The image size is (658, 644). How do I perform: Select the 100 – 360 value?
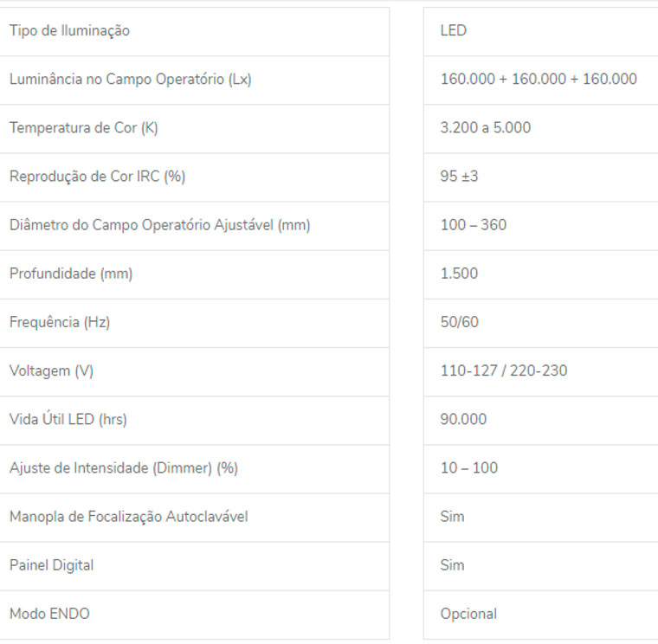(x=474, y=225)
